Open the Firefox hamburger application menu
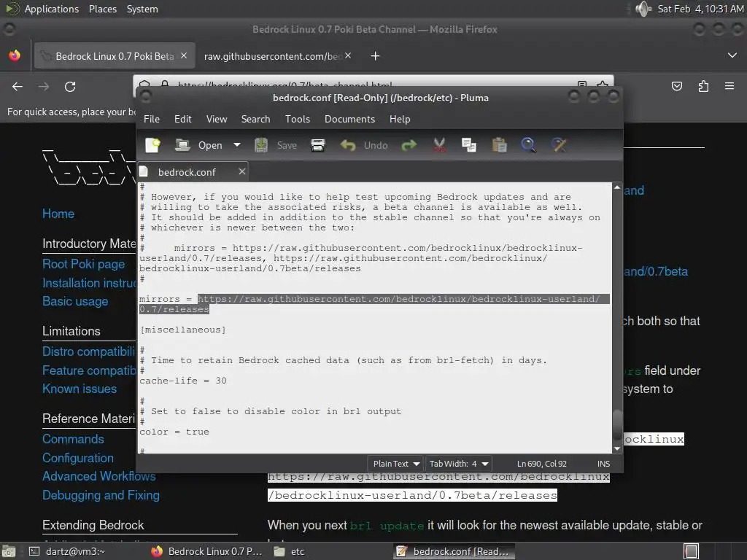This screenshot has height=560, width=747. [x=729, y=86]
